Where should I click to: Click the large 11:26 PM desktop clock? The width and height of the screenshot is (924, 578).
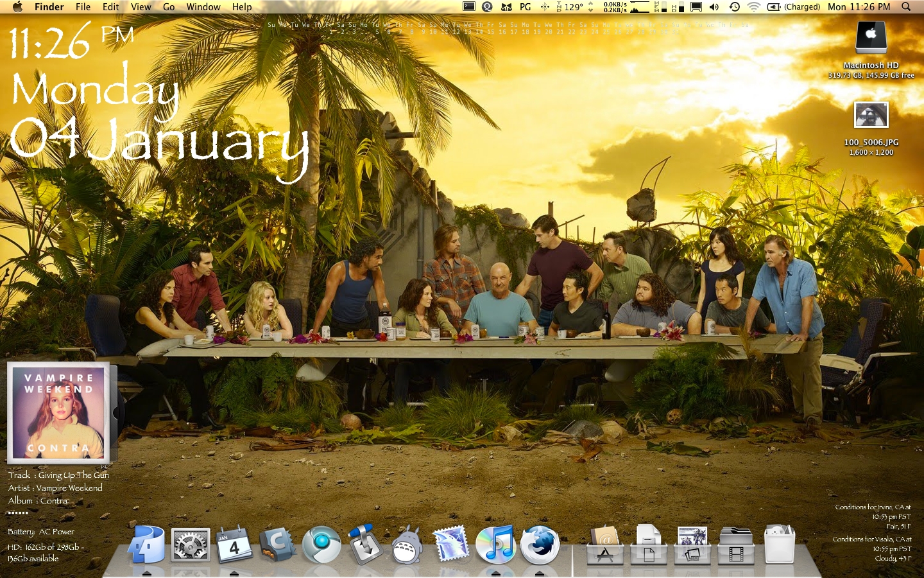[x=71, y=41]
